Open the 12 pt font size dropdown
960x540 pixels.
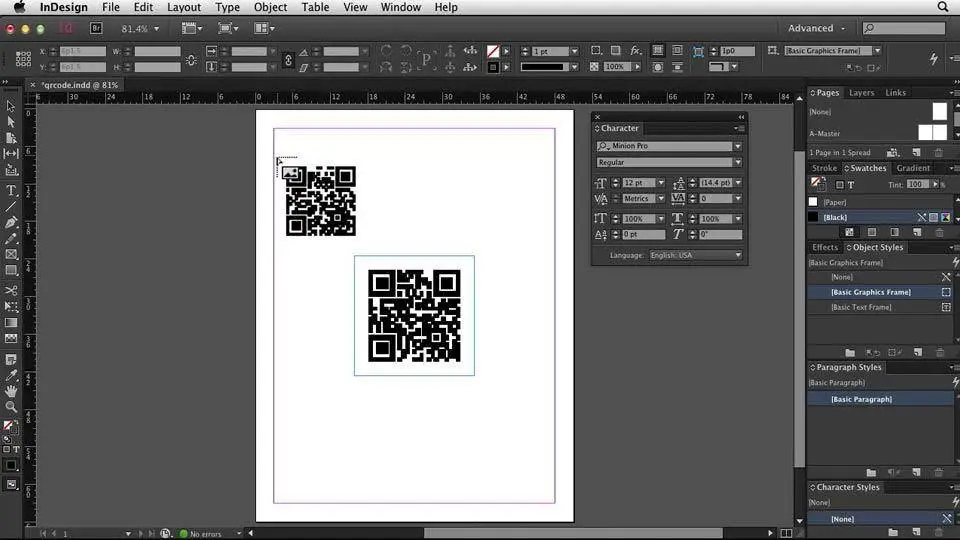pos(661,182)
